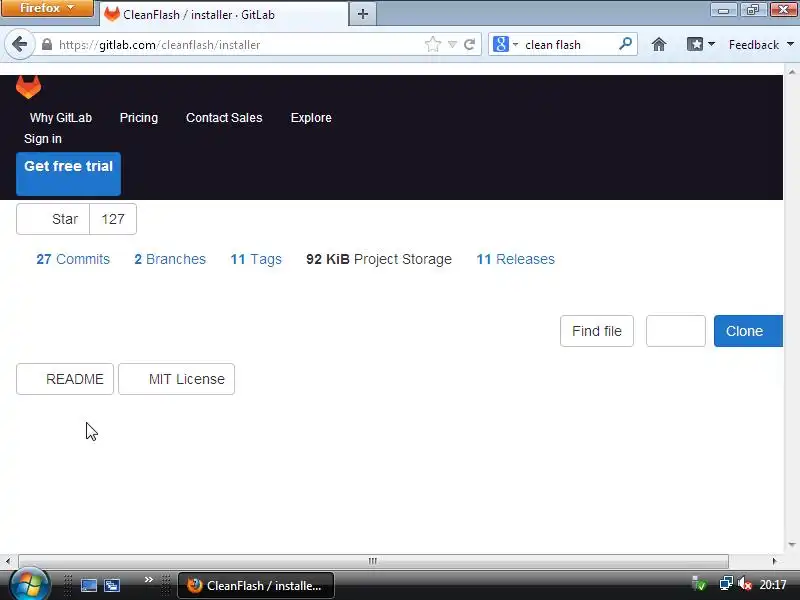Reload the page with the refresh icon
This screenshot has height=600, width=800.
[x=469, y=45]
